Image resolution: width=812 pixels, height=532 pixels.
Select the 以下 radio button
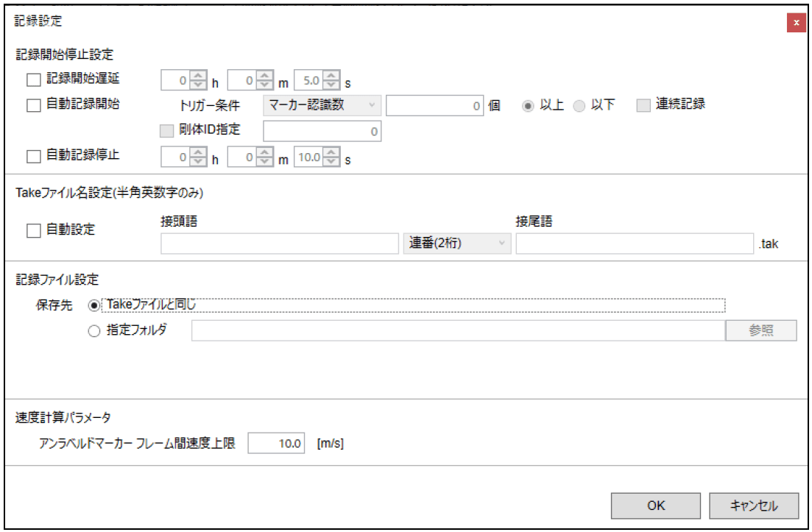[x=579, y=105]
